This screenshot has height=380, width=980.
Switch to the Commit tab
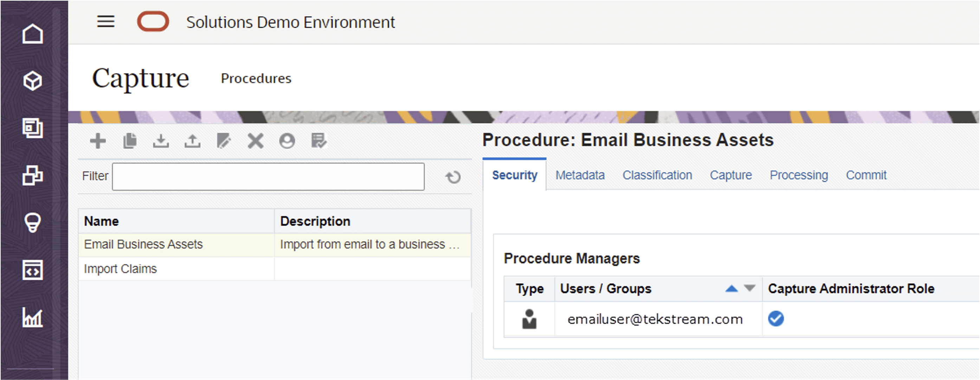[866, 175]
